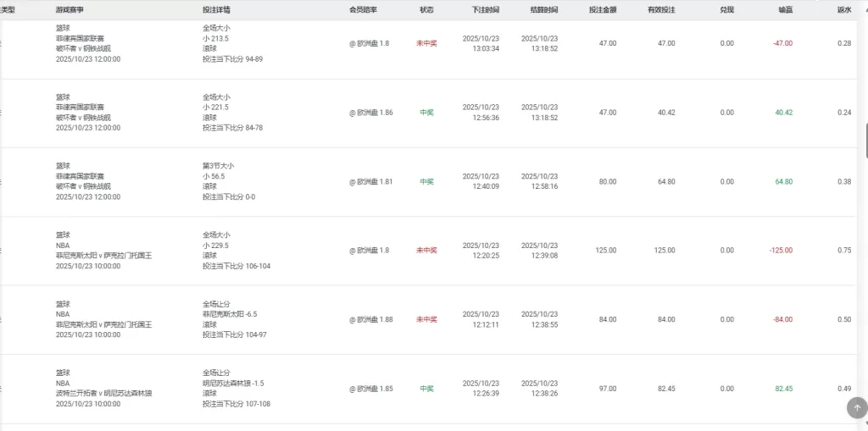
Task: Click the 游戏赛事 column header
Action: pos(70,9)
